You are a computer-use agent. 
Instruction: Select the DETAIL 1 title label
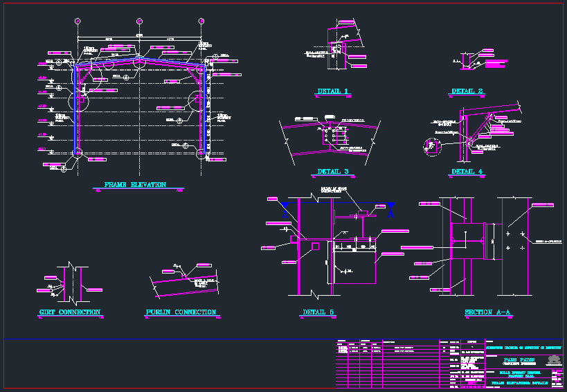click(332, 91)
